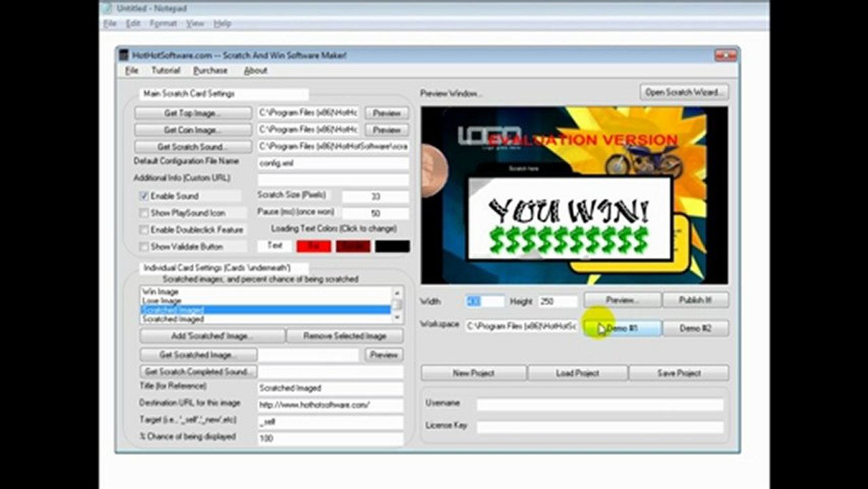
Task: Click Remove Selected Image button
Action: point(345,336)
